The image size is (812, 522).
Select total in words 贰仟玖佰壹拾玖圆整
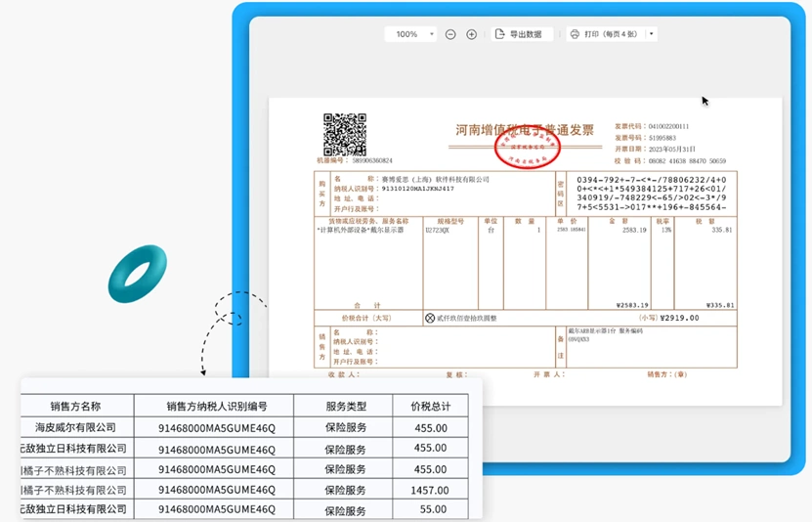(x=467, y=319)
